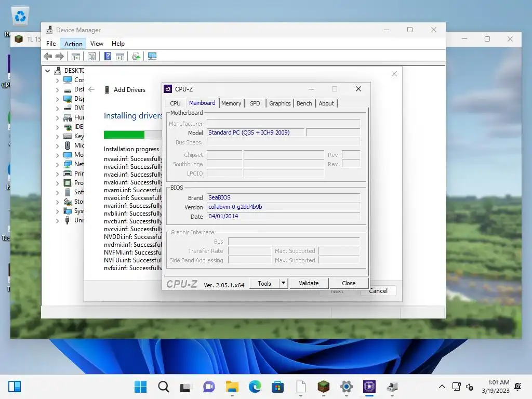The width and height of the screenshot is (532, 399).
Task: Open File Explorer from taskbar
Action: 232,387
